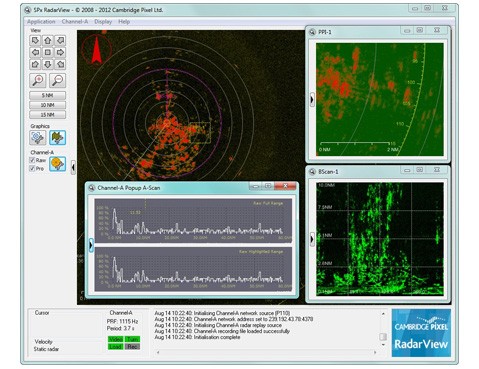The image size is (479, 369).
Task: Expand the BScan-1 side panel arrow
Action: tap(312, 239)
